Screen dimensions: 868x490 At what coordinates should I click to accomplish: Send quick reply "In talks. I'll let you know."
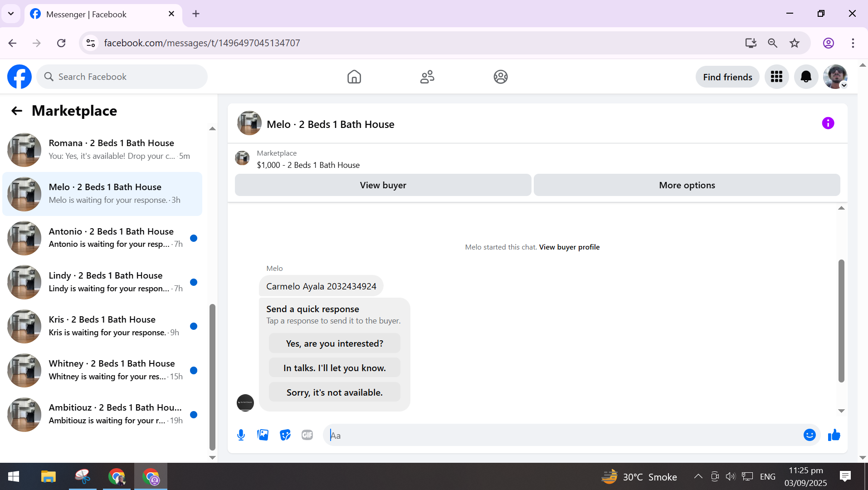(335, 368)
